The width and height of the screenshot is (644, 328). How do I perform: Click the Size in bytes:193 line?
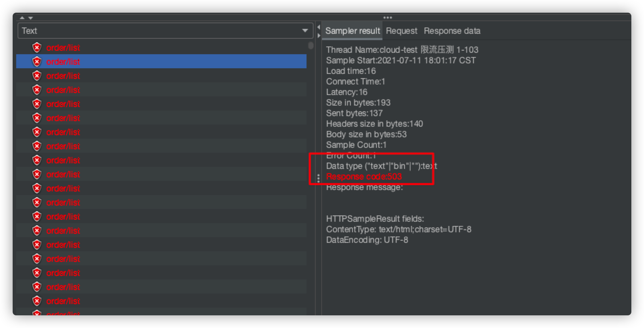click(358, 102)
